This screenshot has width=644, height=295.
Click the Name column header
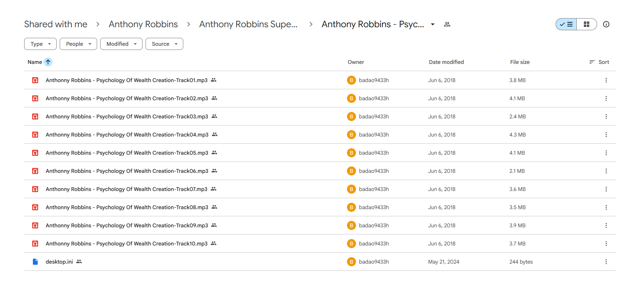pyautogui.click(x=35, y=62)
